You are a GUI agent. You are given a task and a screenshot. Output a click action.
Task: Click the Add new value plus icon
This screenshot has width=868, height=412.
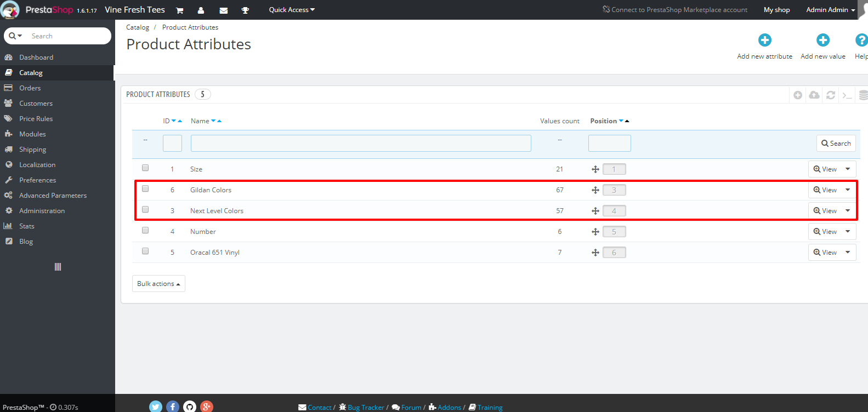[x=822, y=40]
